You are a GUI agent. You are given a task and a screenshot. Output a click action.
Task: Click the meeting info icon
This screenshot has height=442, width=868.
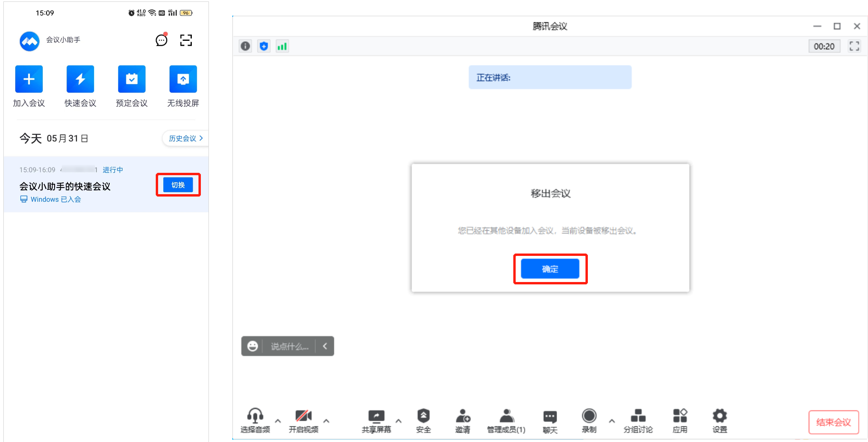tap(245, 46)
